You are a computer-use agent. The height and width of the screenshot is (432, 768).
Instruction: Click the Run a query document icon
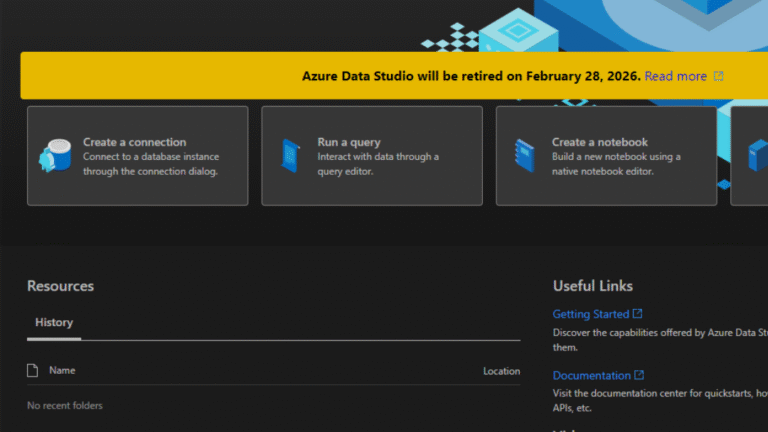pos(290,156)
